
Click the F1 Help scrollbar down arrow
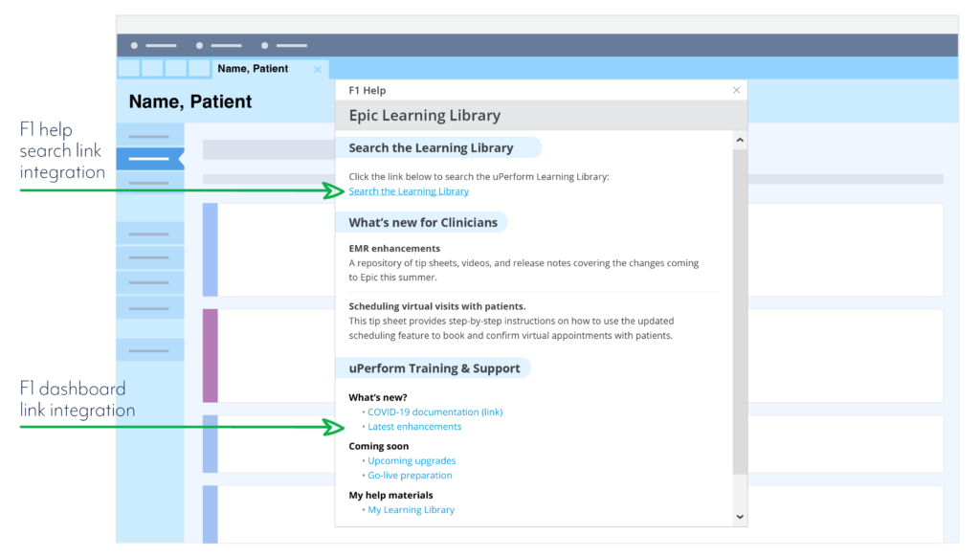740,517
